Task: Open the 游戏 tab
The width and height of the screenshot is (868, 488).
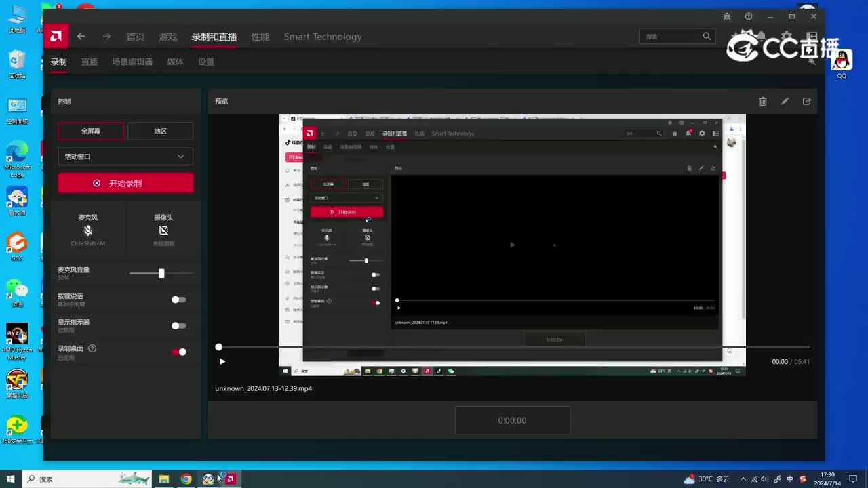Action: pos(168,37)
